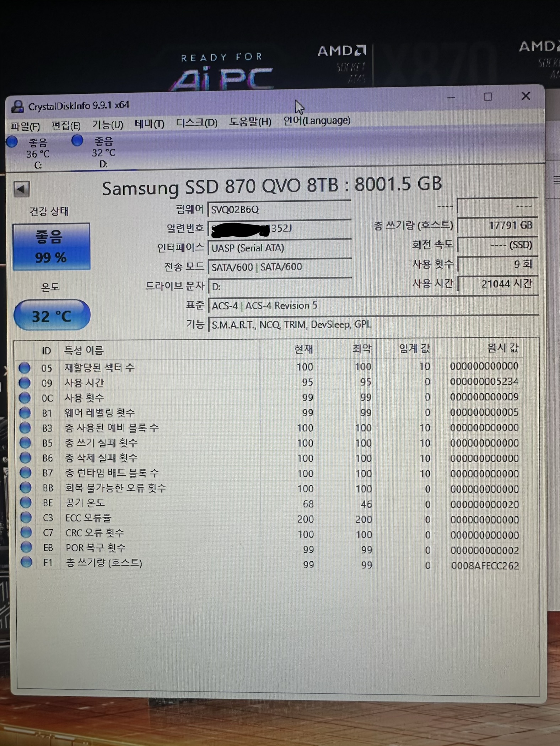This screenshot has width=560, height=746.
Task: Select the 공기 온도 row
Action: pos(270,504)
